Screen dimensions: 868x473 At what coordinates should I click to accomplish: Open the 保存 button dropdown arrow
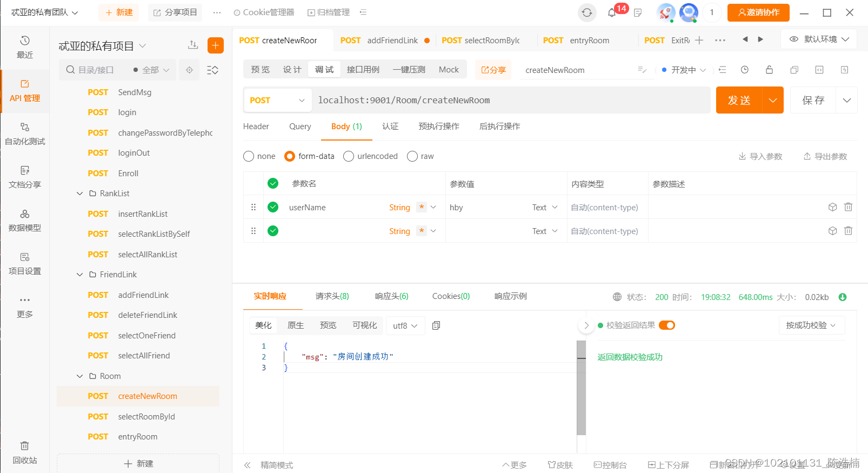click(x=847, y=100)
